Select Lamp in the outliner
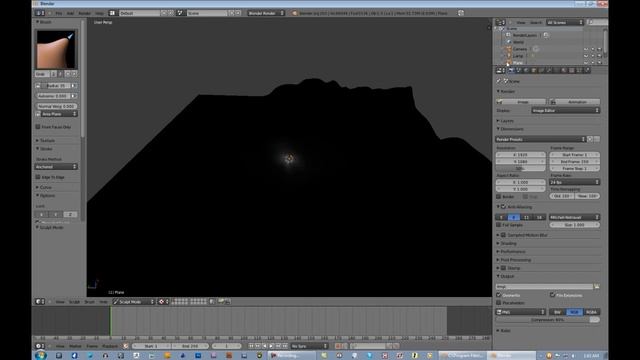The height and width of the screenshot is (360, 640). click(x=518, y=56)
